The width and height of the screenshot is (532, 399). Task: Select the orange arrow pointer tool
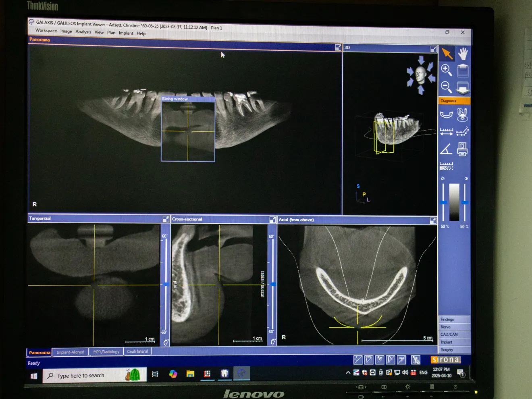(x=447, y=54)
